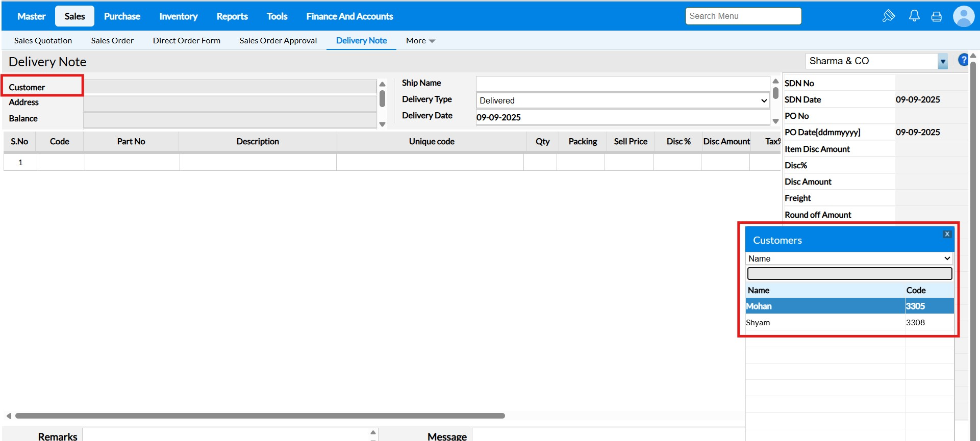Click the Part No column header
The width and height of the screenshot is (980, 441).
pos(131,142)
